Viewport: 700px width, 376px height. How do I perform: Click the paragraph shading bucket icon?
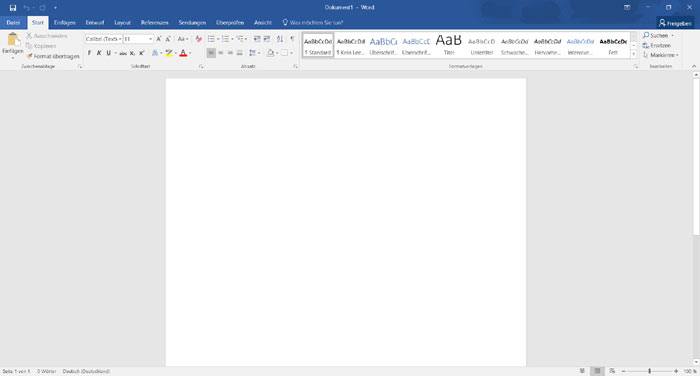(x=270, y=53)
